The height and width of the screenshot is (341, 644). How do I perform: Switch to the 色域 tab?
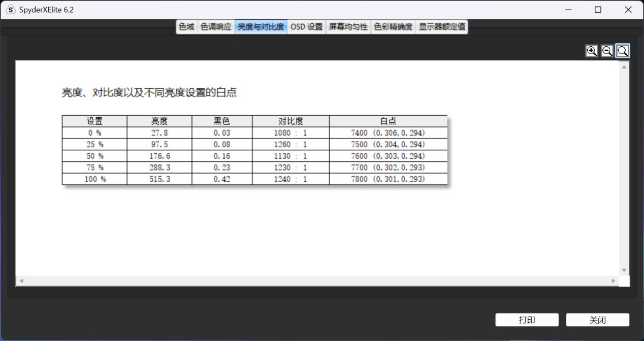click(186, 27)
